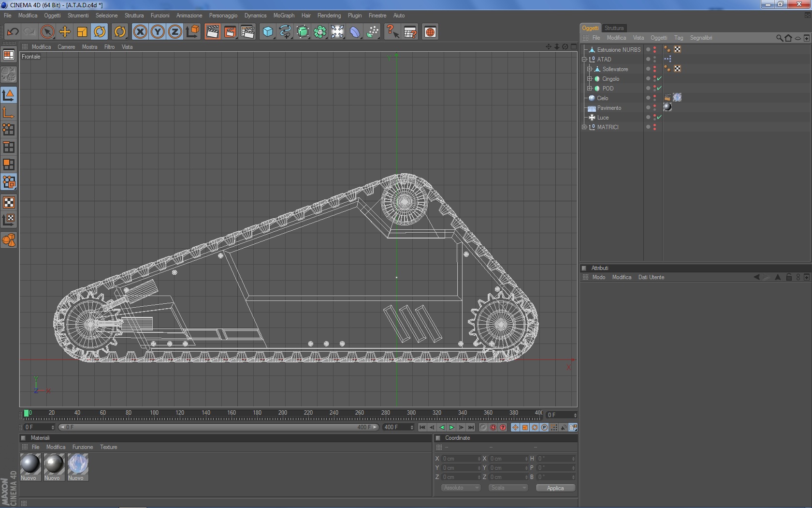Toggle the Y axis lock
This screenshot has height=508, width=812.
tap(158, 32)
